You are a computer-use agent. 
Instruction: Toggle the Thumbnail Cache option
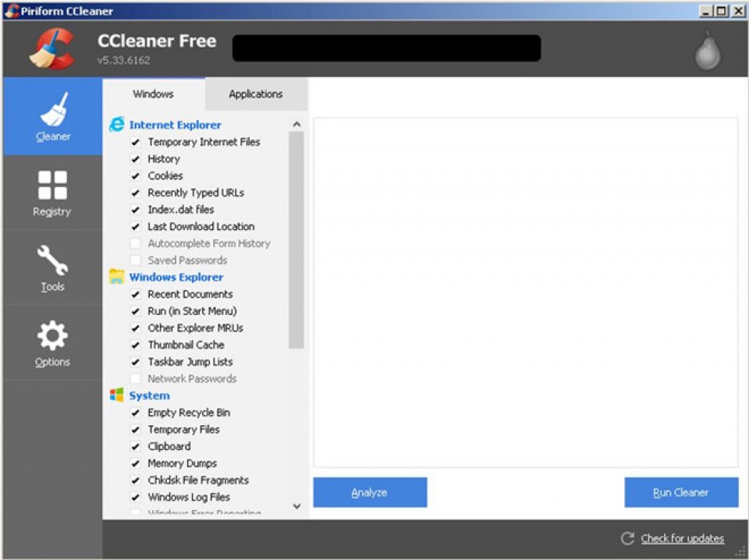[x=136, y=345]
